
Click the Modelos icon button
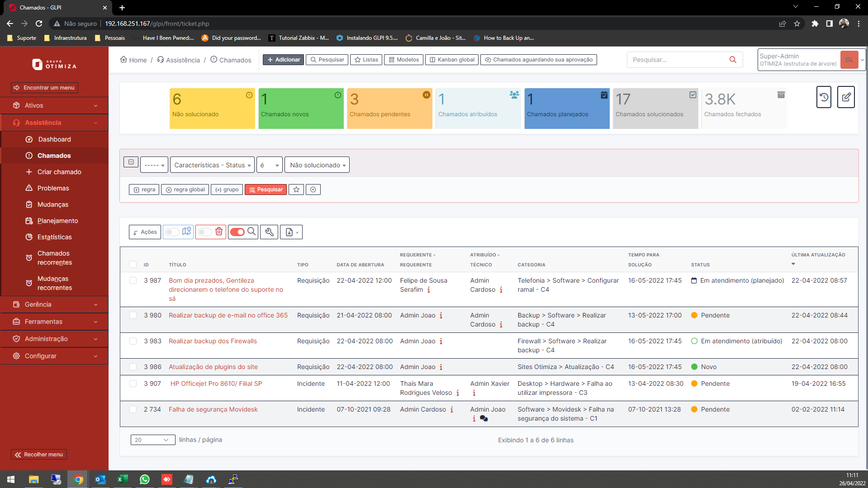tap(403, 59)
